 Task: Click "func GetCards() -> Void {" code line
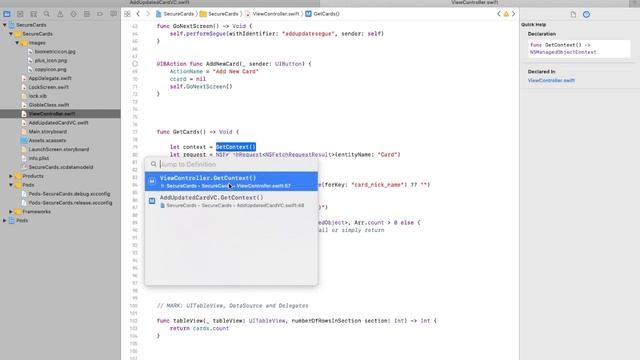tap(198, 132)
